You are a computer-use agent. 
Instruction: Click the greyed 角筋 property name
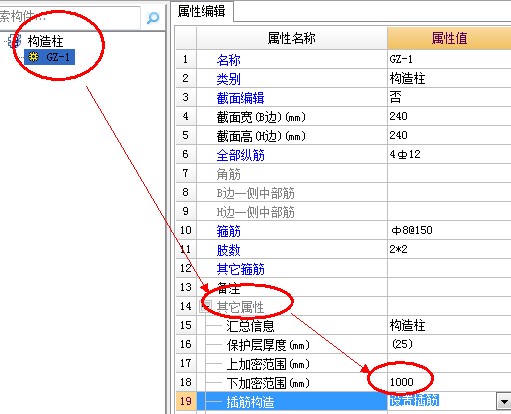click(x=228, y=174)
